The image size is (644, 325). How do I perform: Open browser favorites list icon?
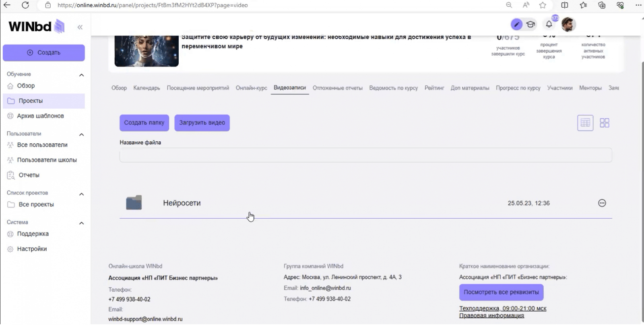click(583, 5)
